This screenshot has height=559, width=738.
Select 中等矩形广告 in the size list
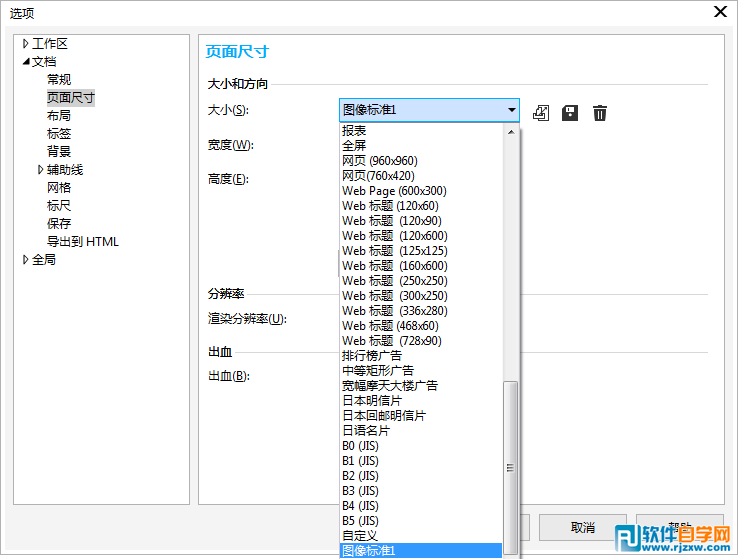point(421,371)
